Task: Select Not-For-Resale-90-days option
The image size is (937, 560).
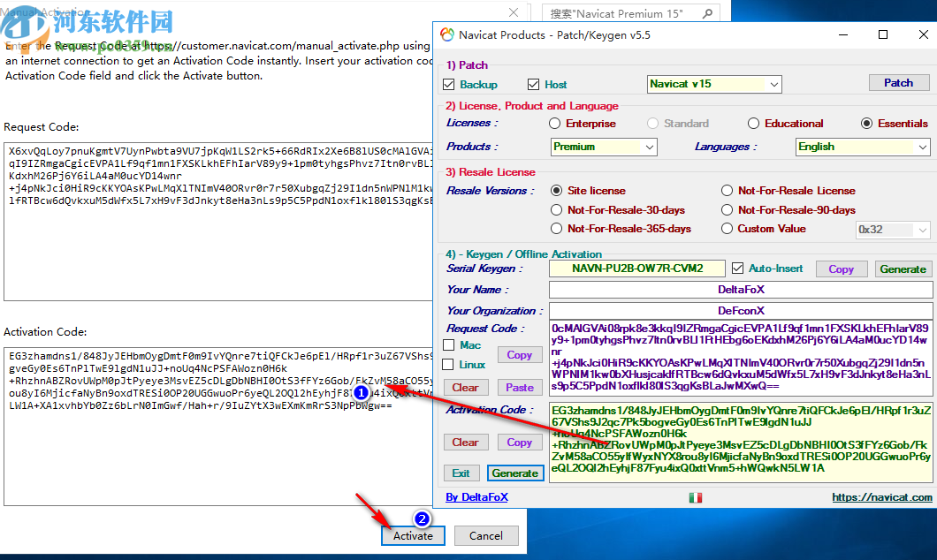Action: click(727, 209)
